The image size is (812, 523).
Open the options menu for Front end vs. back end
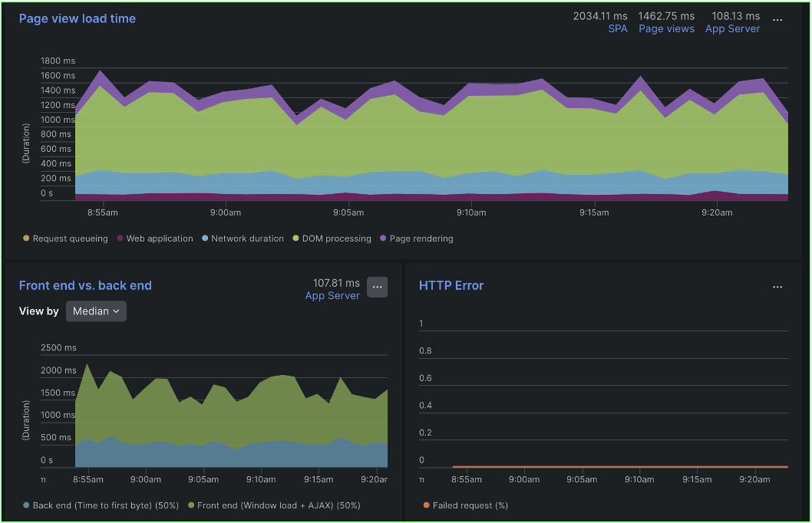[377, 287]
